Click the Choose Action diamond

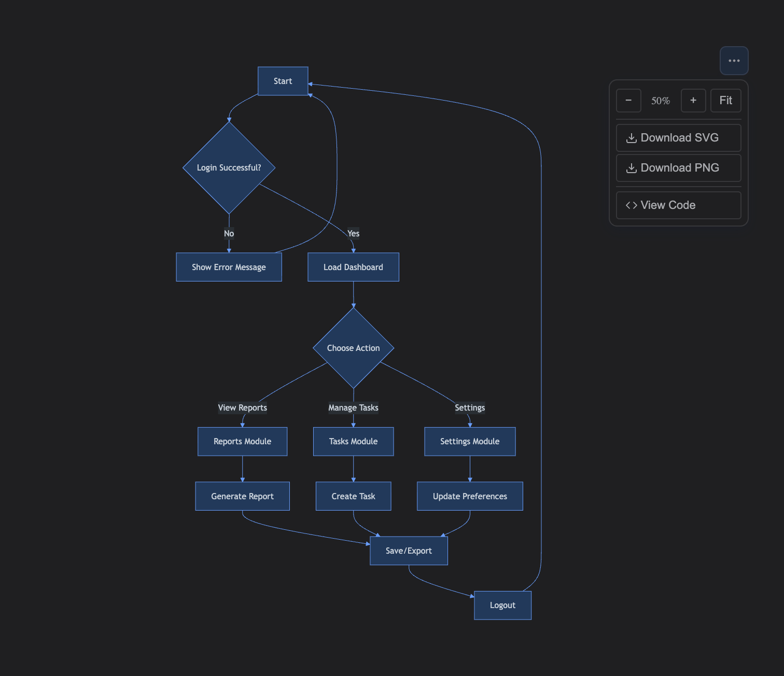point(354,348)
